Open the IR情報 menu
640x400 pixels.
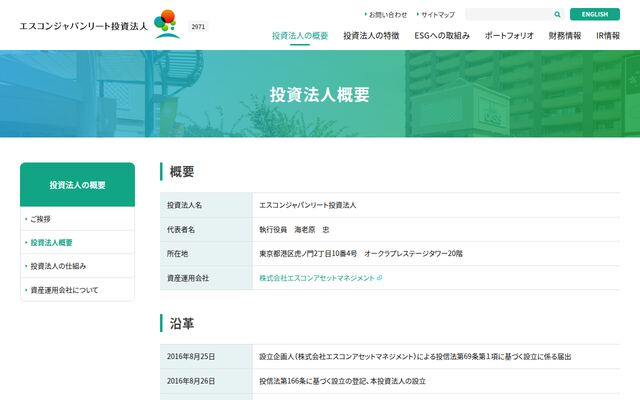pyautogui.click(x=608, y=36)
